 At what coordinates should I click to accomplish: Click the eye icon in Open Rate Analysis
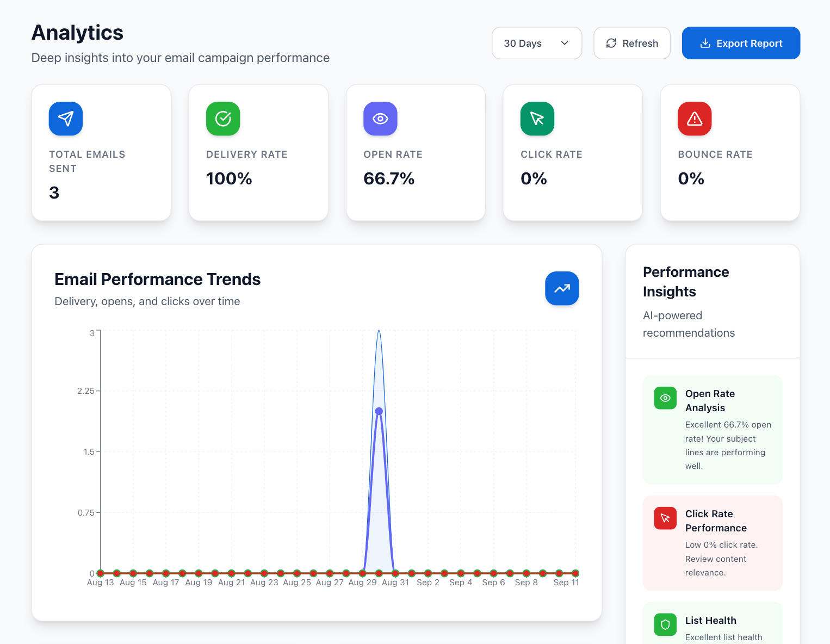coord(665,398)
